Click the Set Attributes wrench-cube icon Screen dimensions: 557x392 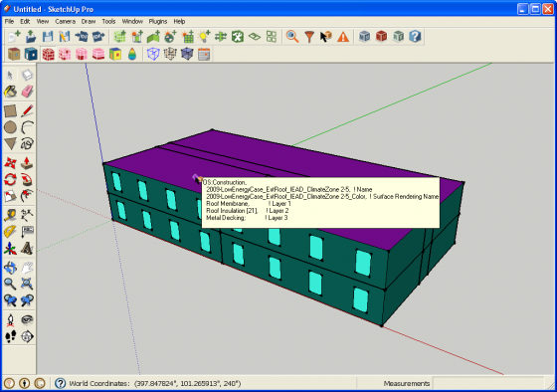pyautogui.click(x=238, y=37)
